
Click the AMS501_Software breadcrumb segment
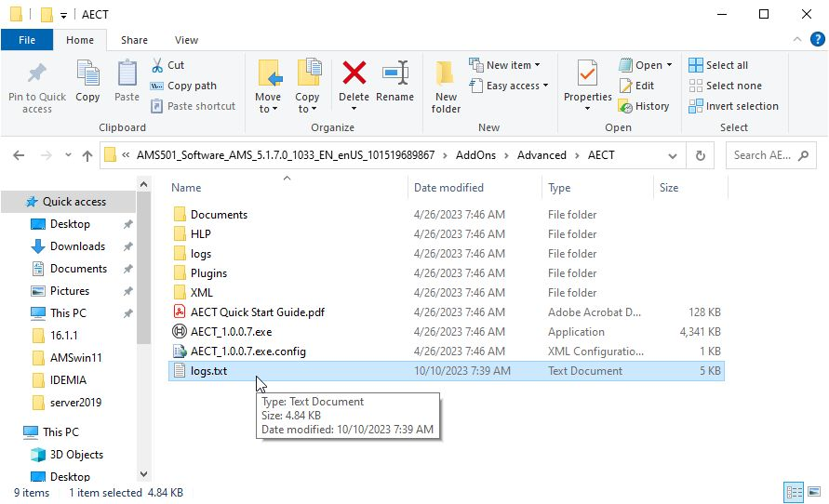[286, 155]
